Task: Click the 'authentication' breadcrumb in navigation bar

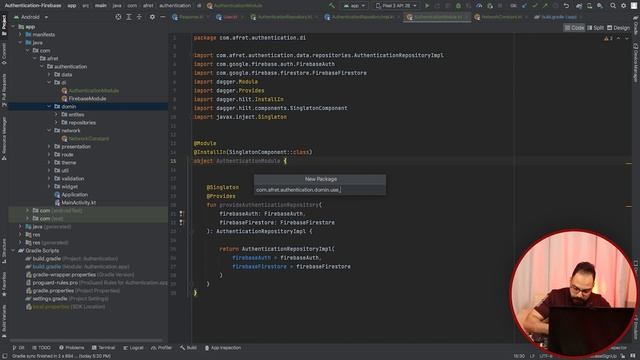Action: pos(175,6)
